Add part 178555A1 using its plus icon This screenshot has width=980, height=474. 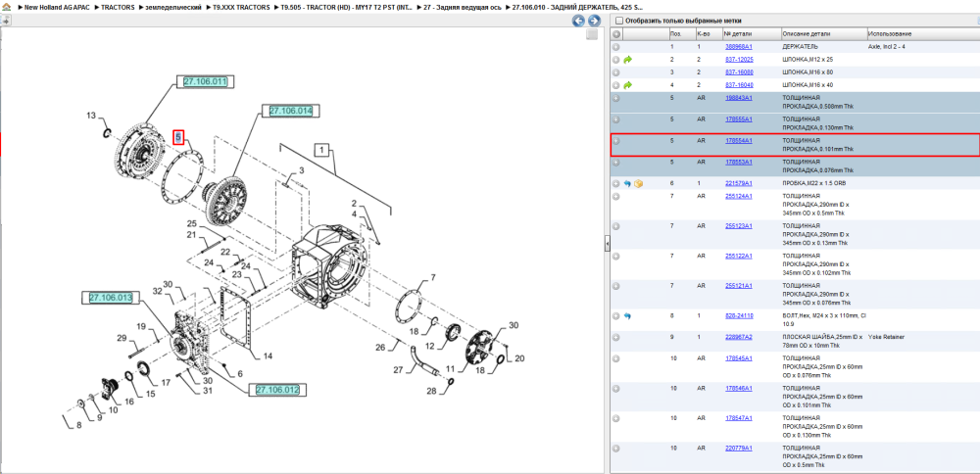point(616,119)
